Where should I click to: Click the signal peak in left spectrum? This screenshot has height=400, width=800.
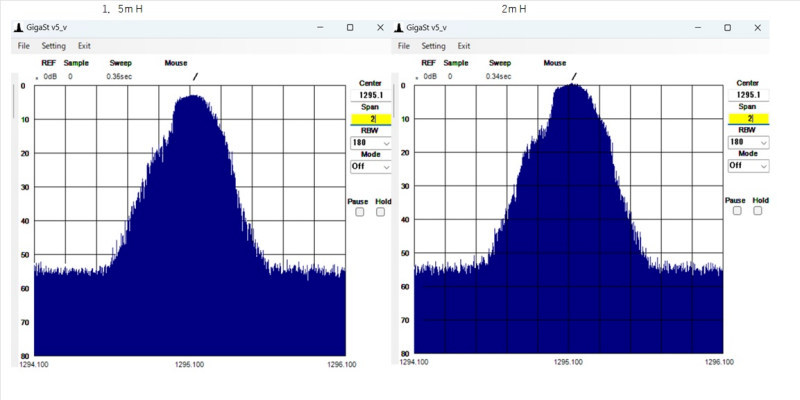(x=192, y=97)
